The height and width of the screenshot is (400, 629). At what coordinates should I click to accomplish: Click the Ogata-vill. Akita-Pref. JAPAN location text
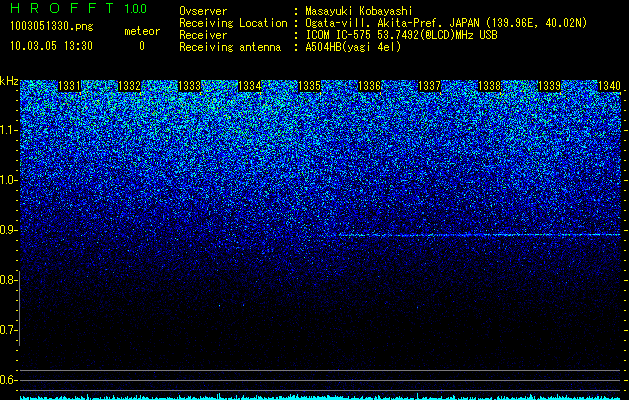[446, 23]
